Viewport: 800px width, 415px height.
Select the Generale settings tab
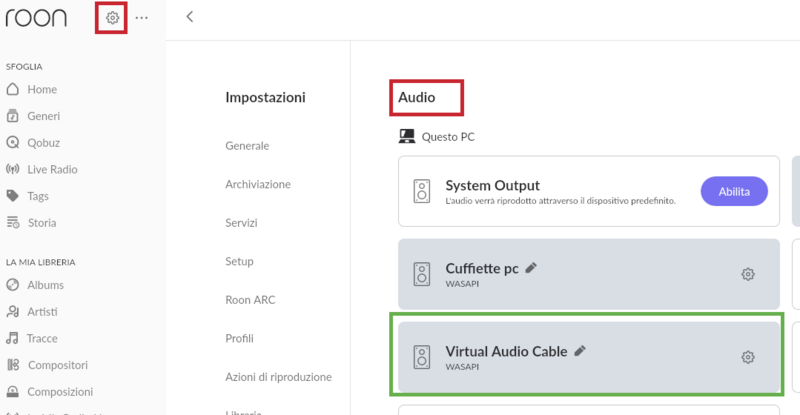click(247, 145)
